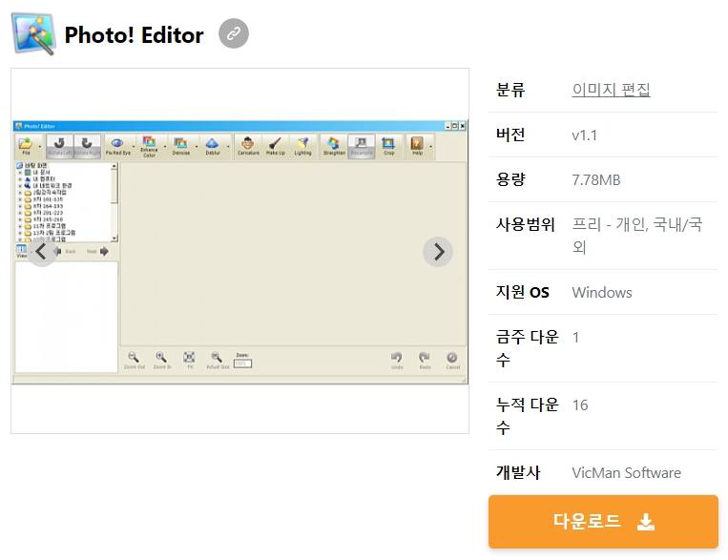Open the dropdown arrow next to Fix Red Eye
The image size is (728, 560).
134,147
